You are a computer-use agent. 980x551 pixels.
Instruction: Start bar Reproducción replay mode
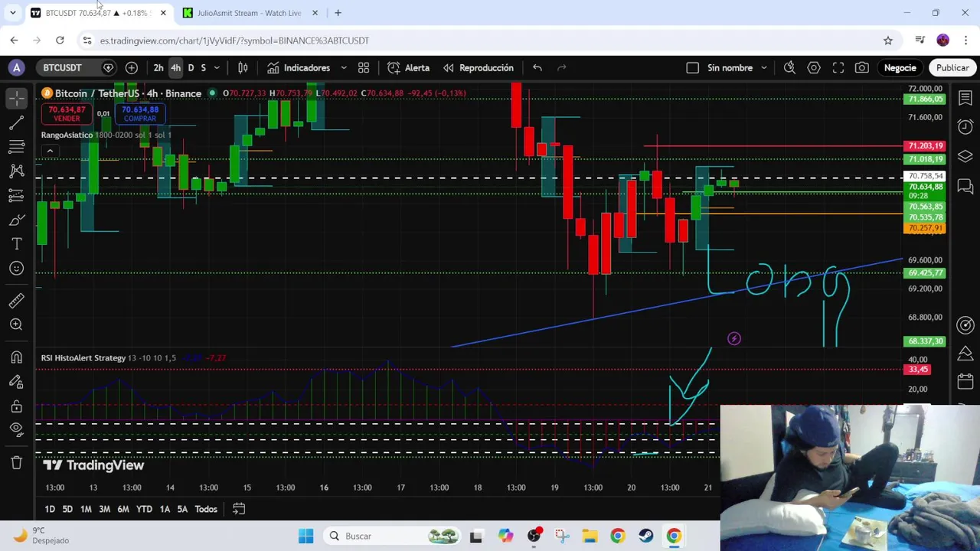(479, 68)
